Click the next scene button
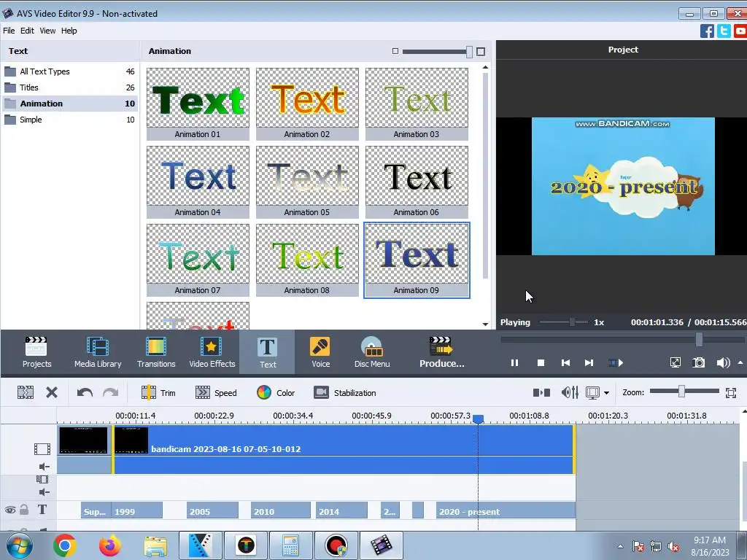 tap(616, 363)
